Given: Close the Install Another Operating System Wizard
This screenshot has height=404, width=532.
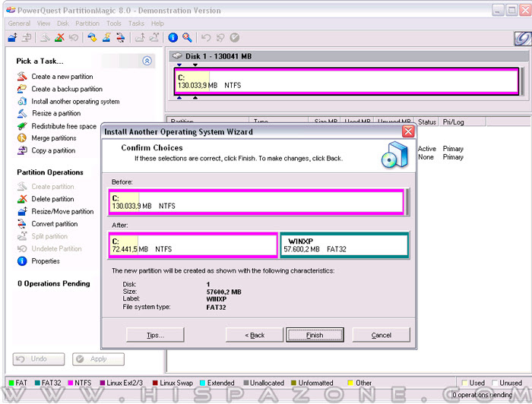Looking at the screenshot, I should coord(408,131).
